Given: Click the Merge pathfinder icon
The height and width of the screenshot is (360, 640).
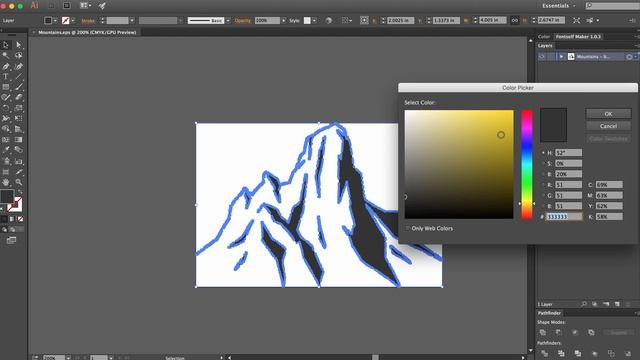Looking at the screenshot, I should coord(578,353).
